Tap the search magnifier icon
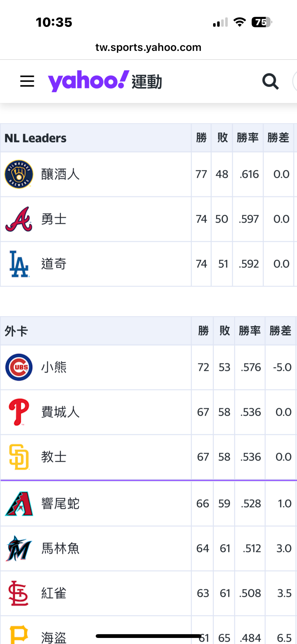The width and height of the screenshot is (297, 644). pyautogui.click(x=271, y=81)
